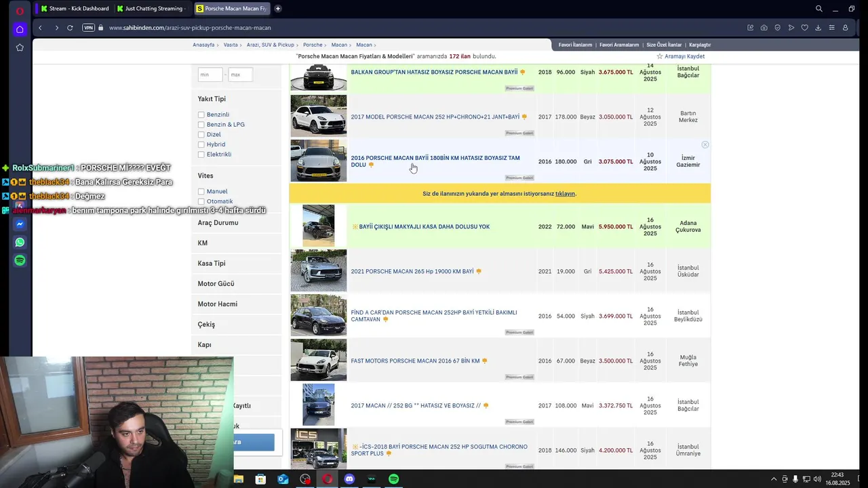The height and width of the screenshot is (488, 868).
Task: Open the Favori Aramalarım menu item
Action: 619,45
